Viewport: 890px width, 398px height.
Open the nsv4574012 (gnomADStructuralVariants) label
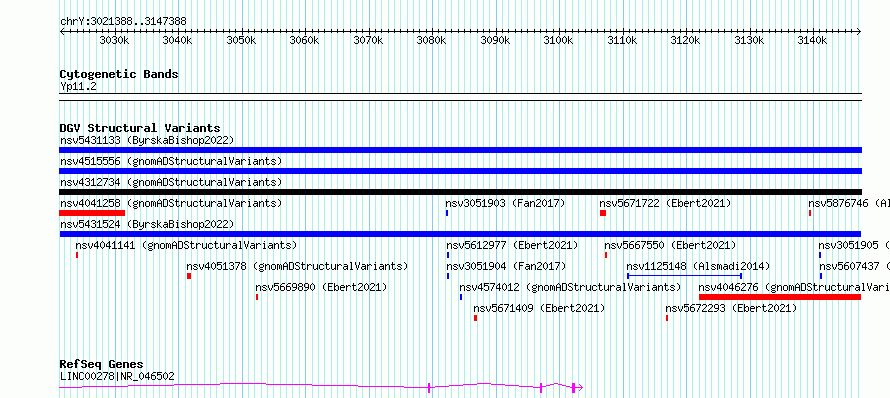[x=570, y=287]
